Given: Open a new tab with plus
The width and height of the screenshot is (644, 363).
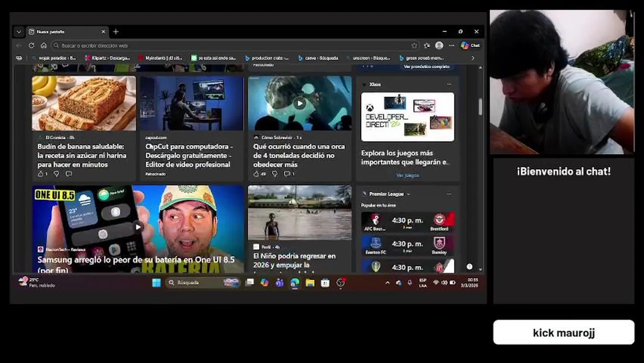Looking at the screenshot, I should click(x=116, y=31).
